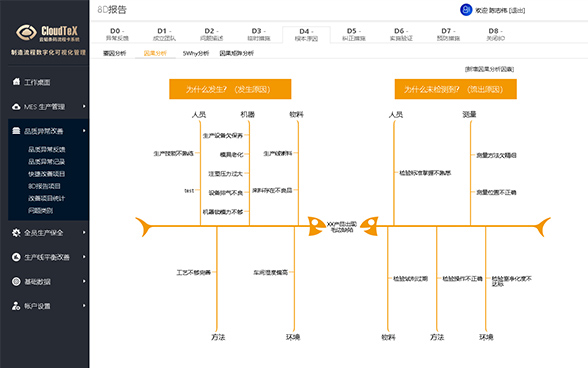
Task: Switch to the D2 step tab
Action: [x=212, y=34]
